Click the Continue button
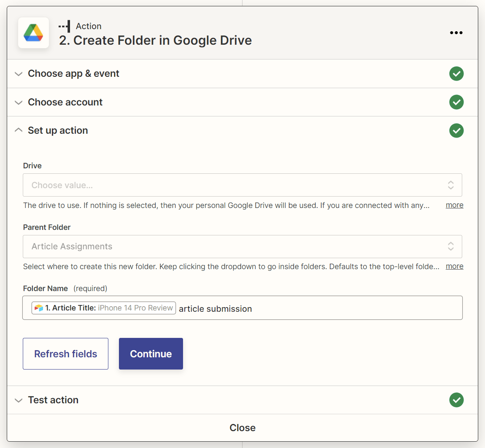Image resolution: width=485 pixels, height=448 pixels. click(x=151, y=354)
